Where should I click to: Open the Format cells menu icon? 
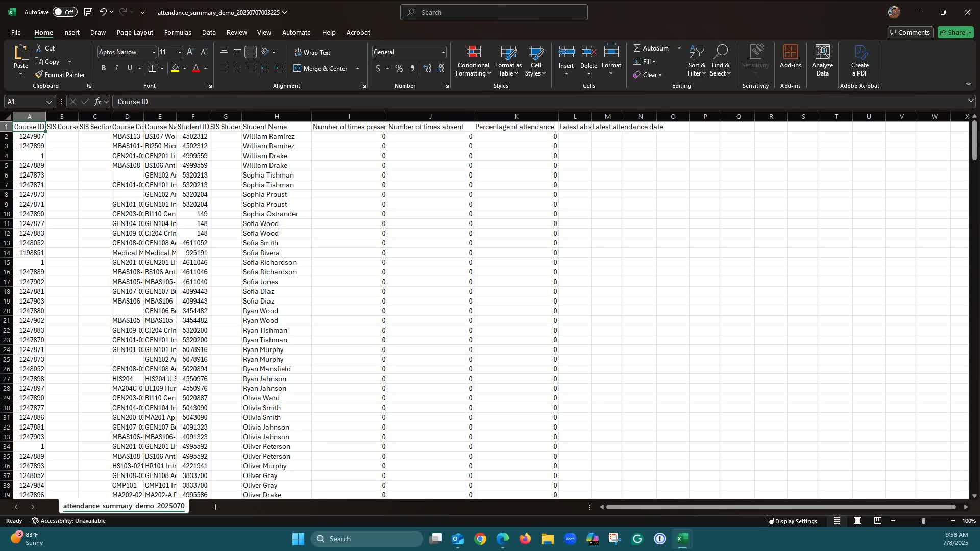[x=611, y=52]
